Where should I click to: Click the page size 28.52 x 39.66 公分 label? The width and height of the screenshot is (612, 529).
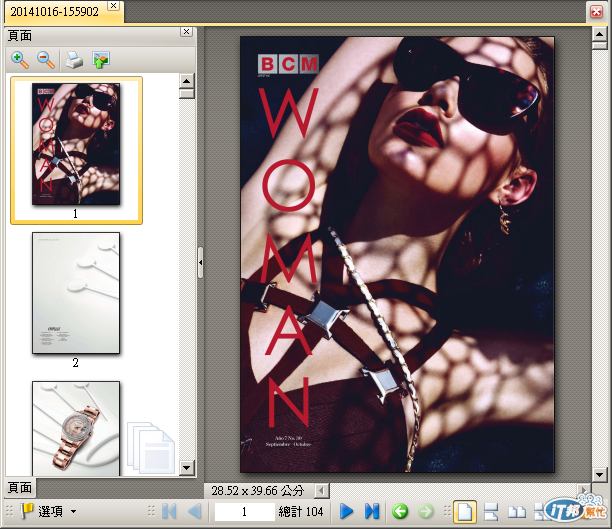pyautogui.click(x=258, y=491)
